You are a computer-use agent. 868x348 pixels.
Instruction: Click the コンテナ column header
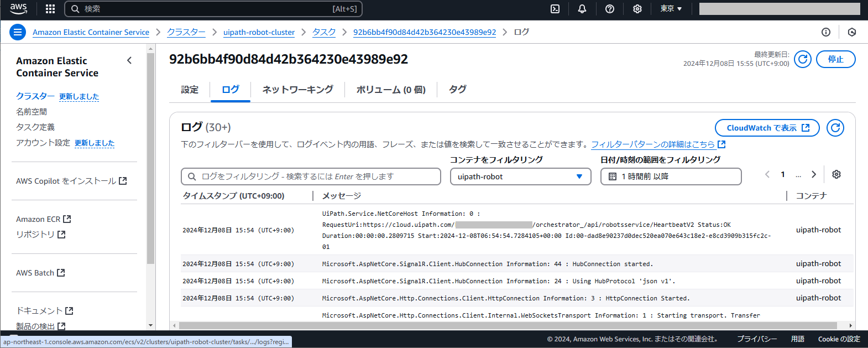pyautogui.click(x=812, y=196)
